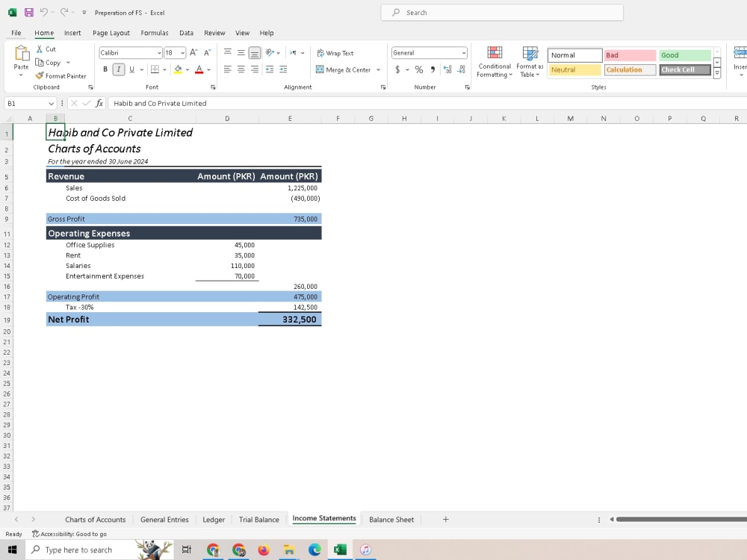Top align the cell contents
The width and height of the screenshot is (747, 560).
point(228,52)
